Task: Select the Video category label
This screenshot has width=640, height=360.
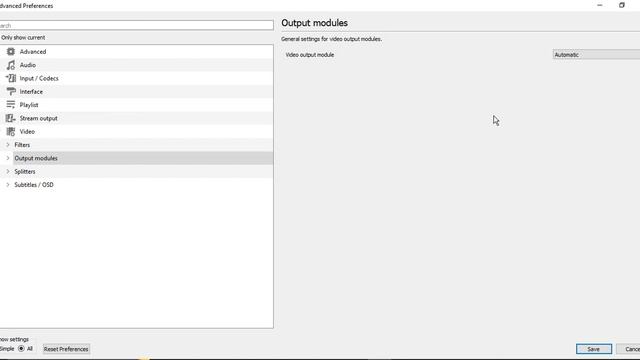Action: [27, 131]
